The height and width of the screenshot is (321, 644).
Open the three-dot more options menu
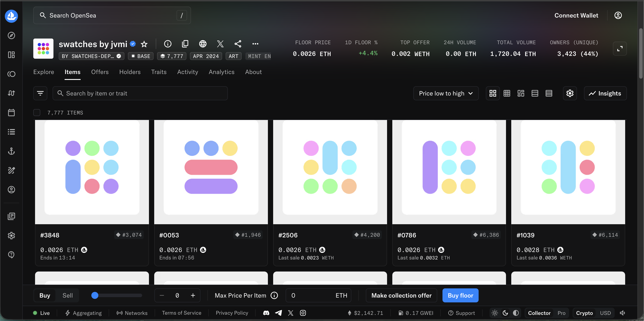point(255,44)
